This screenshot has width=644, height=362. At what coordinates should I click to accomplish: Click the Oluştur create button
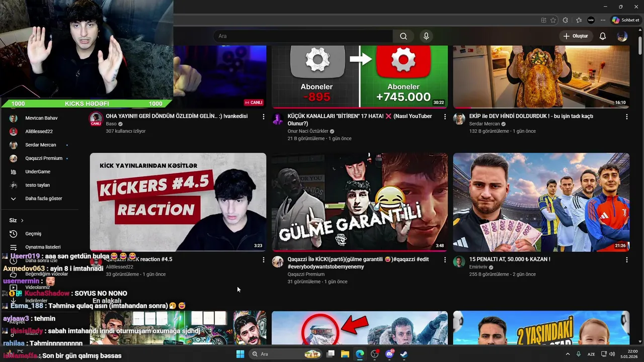[x=576, y=36]
